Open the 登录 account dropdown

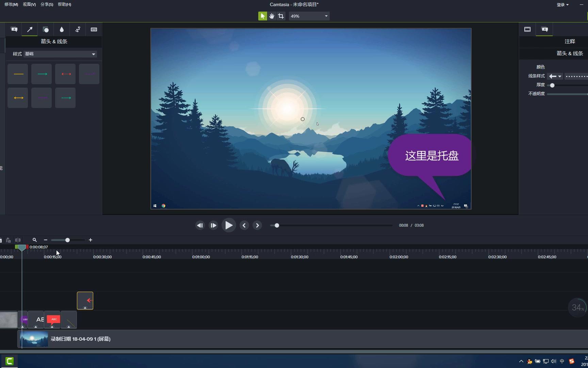tap(562, 4)
